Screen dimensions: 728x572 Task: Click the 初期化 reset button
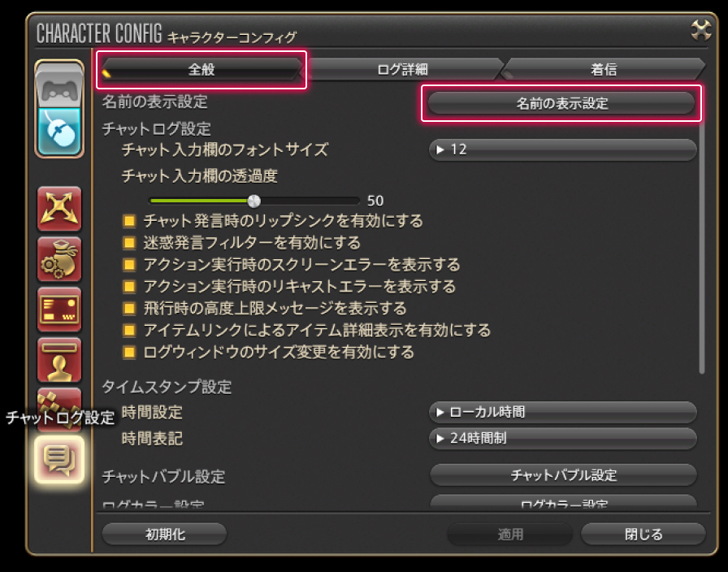(165, 535)
